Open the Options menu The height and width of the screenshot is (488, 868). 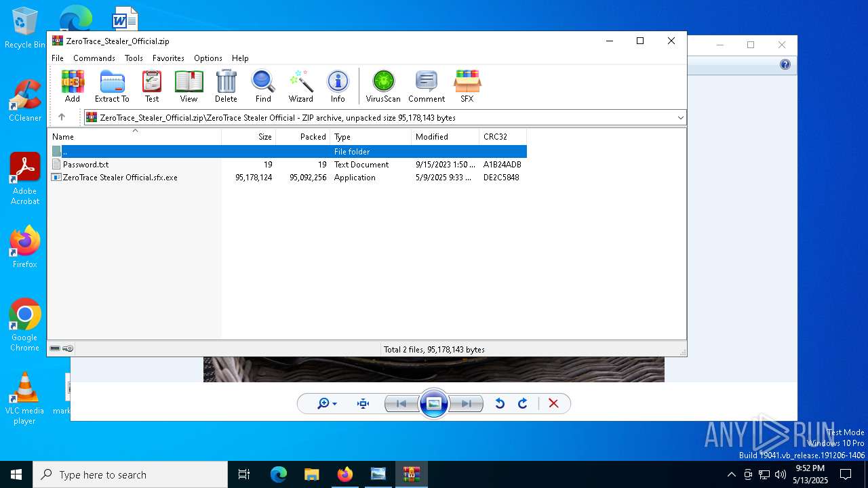(x=208, y=58)
